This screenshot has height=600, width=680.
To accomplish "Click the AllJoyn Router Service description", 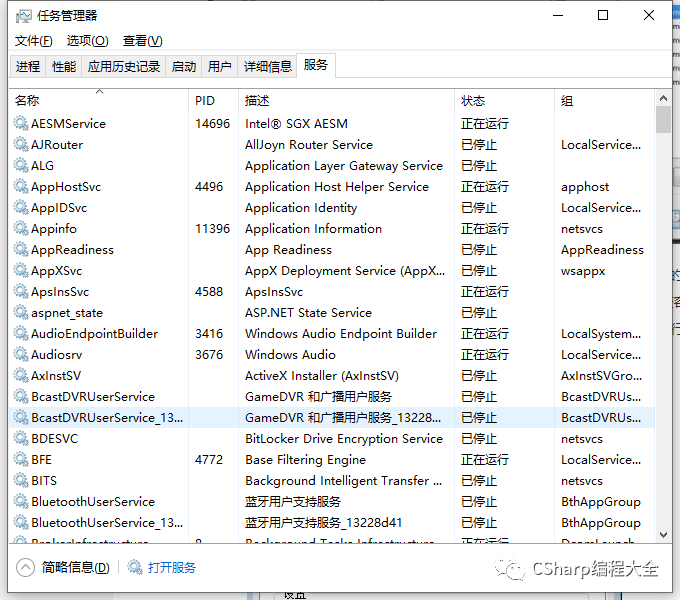I will (309, 145).
